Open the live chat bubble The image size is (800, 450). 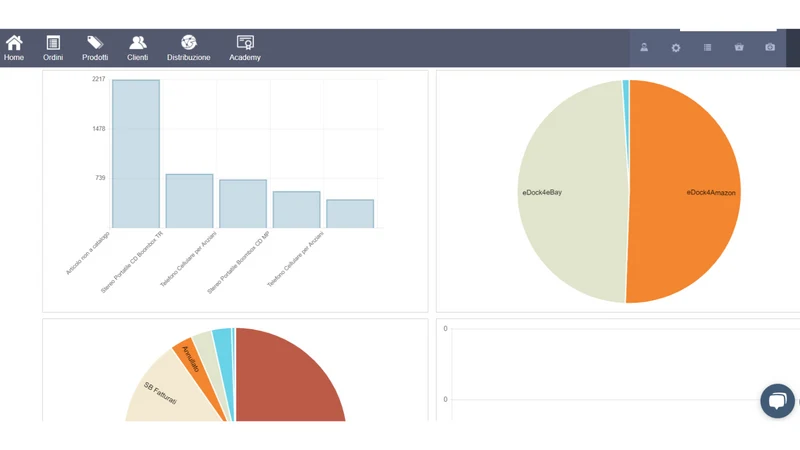pyautogui.click(x=777, y=401)
